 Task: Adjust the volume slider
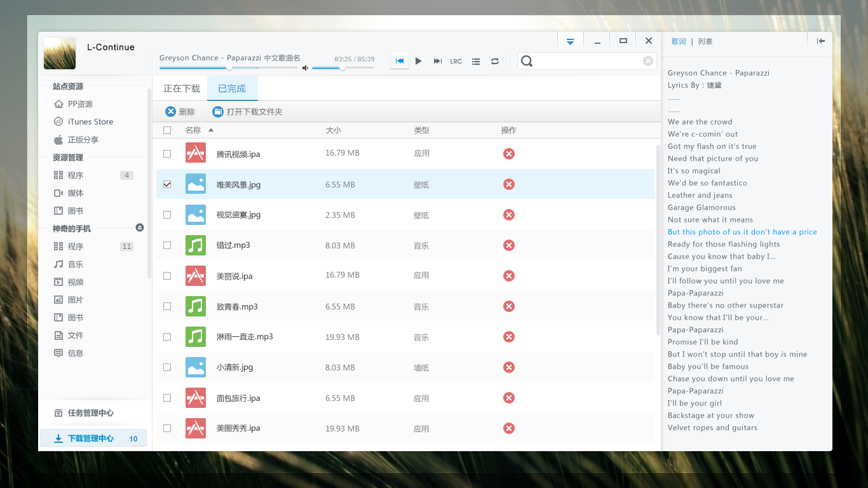[342, 67]
